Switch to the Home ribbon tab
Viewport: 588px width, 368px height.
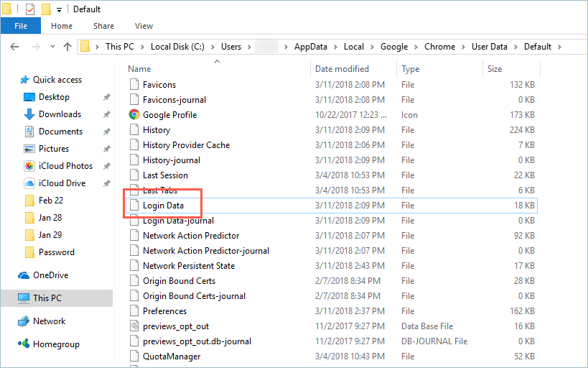(x=62, y=26)
